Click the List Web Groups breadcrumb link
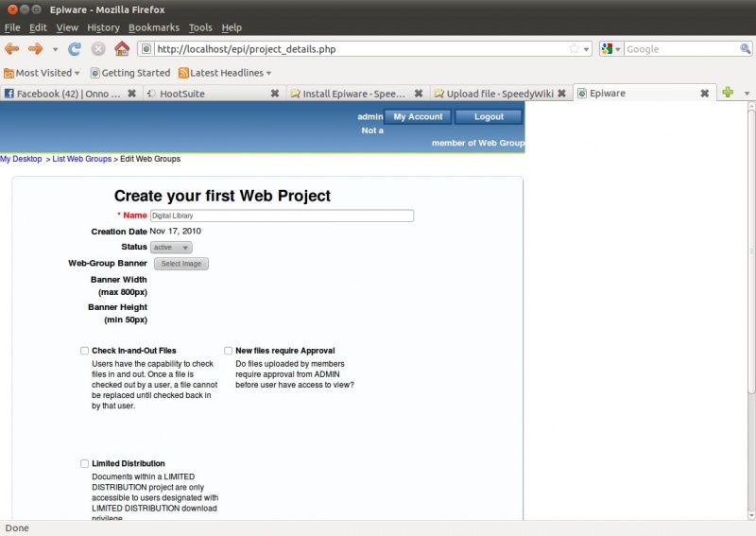The width and height of the screenshot is (756, 536). (x=81, y=159)
